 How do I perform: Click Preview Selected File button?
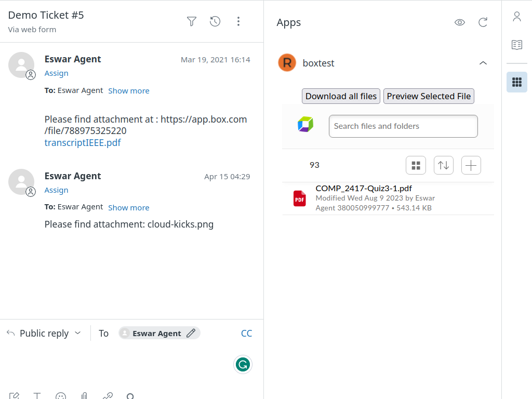tap(429, 96)
